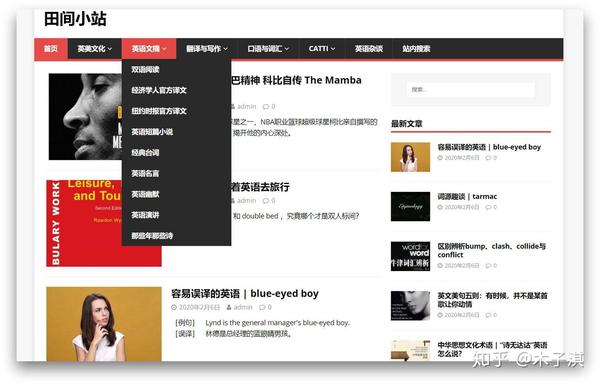The image size is (600, 385).
Task: Open sidebar 词源趣谈 tarmac link
Action: pos(467,196)
